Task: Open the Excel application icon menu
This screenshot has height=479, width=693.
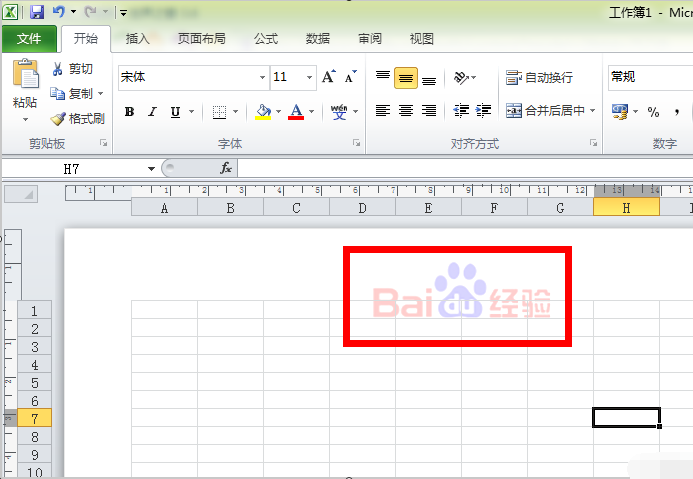Action: pyautogui.click(x=10, y=12)
